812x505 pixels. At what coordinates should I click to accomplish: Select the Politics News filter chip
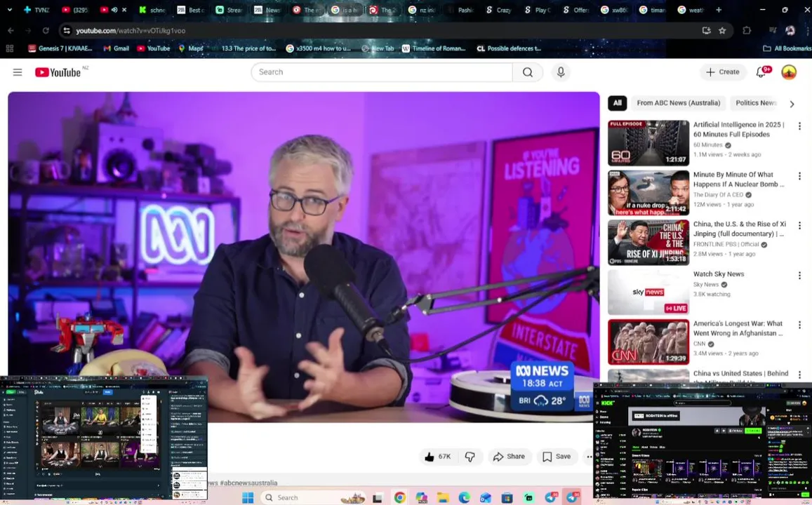click(756, 103)
